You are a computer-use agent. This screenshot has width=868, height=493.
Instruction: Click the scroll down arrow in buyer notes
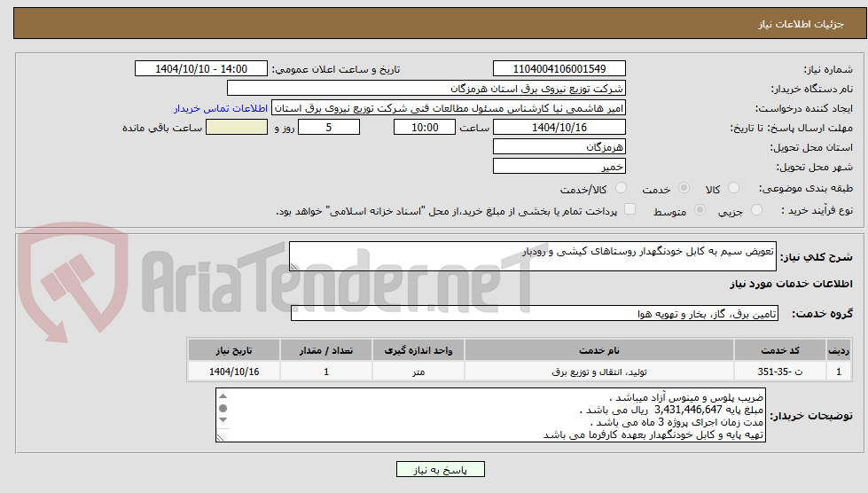coord(223,420)
